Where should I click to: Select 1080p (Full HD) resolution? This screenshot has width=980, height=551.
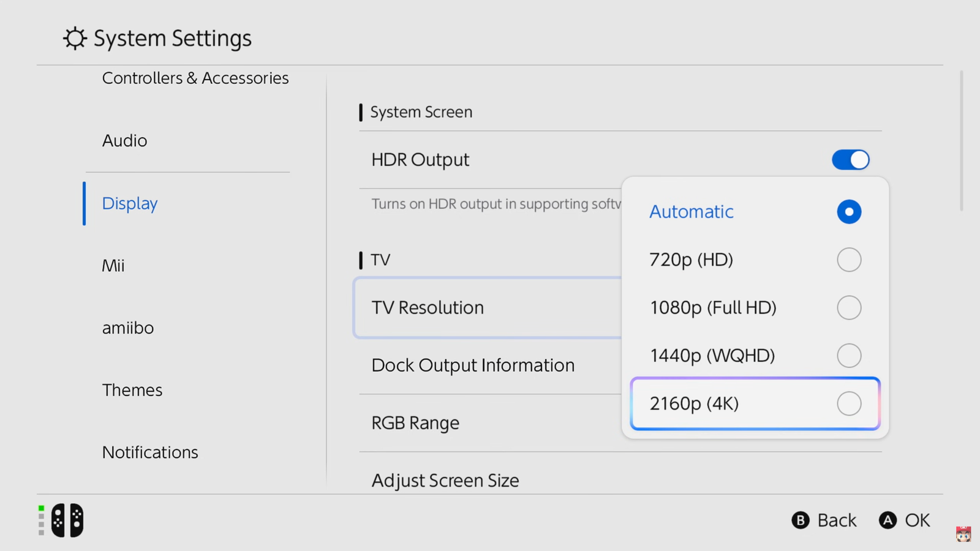tap(849, 307)
